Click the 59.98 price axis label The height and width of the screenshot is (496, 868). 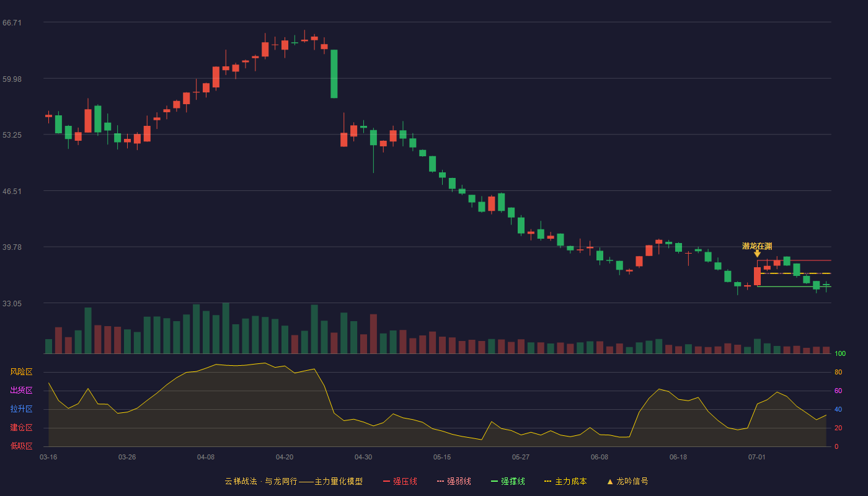tap(12, 79)
